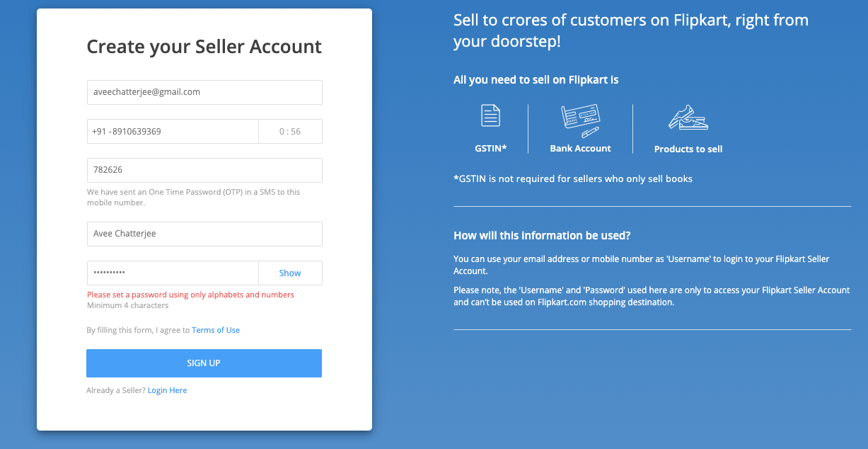Focus the password input field
The height and width of the screenshot is (449, 868).
click(x=173, y=273)
